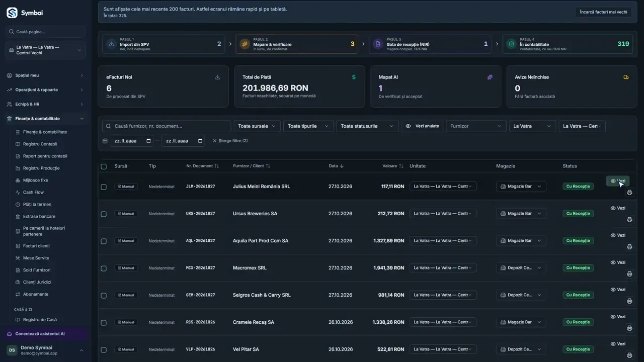Open Depozit dropdown for Macromex SRL row
Viewport: 644px width, 362px height.
pyautogui.click(x=521, y=268)
